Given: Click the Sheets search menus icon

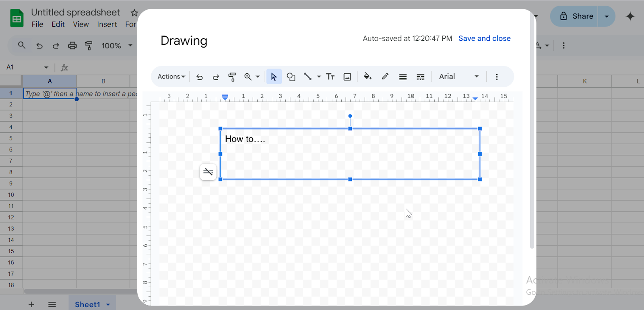Looking at the screenshot, I should (22, 46).
